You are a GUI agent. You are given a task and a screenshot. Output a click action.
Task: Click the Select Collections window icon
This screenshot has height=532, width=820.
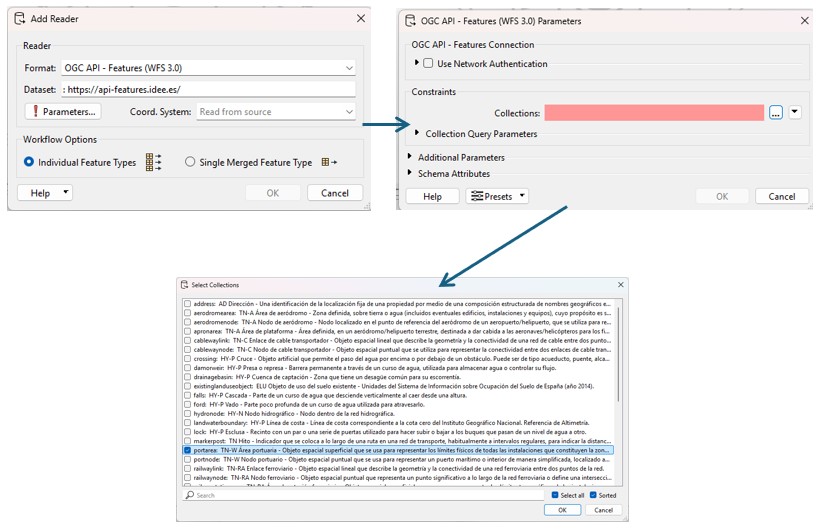186,285
